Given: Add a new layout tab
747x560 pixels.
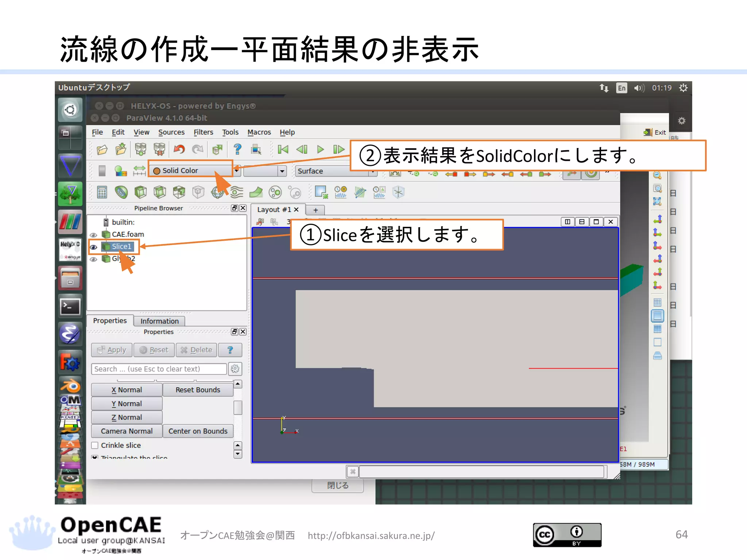Looking at the screenshot, I should tap(316, 210).
